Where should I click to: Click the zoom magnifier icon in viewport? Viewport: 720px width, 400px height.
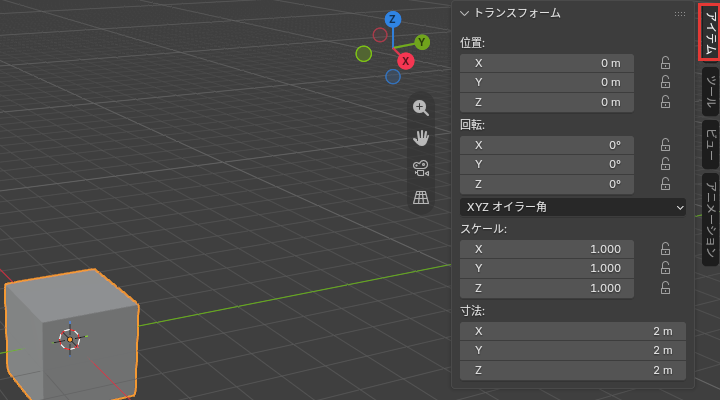pyautogui.click(x=421, y=108)
